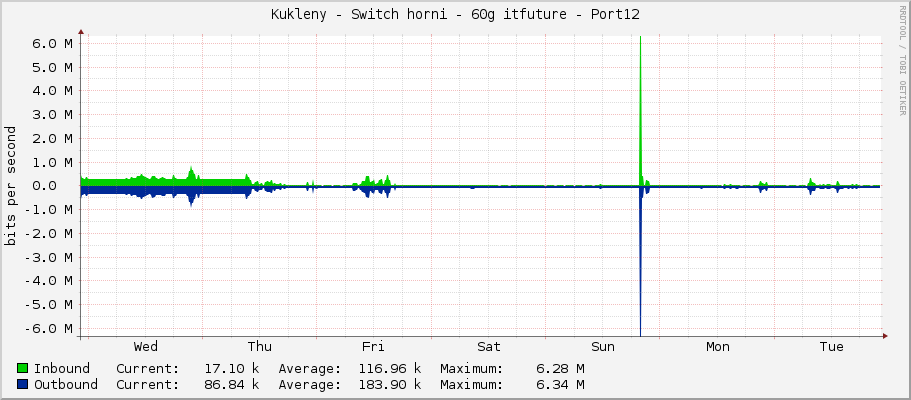Click Outbound maximum value 6.34 M

click(561, 384)
